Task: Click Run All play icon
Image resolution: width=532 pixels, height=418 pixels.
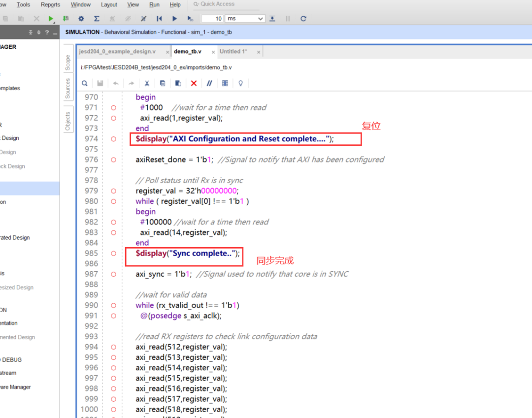Action: coord(174,19)
